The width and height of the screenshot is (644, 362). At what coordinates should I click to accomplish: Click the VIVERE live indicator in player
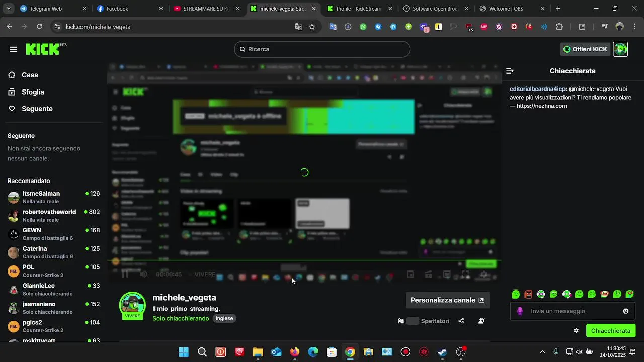click(x=205, y=274)
